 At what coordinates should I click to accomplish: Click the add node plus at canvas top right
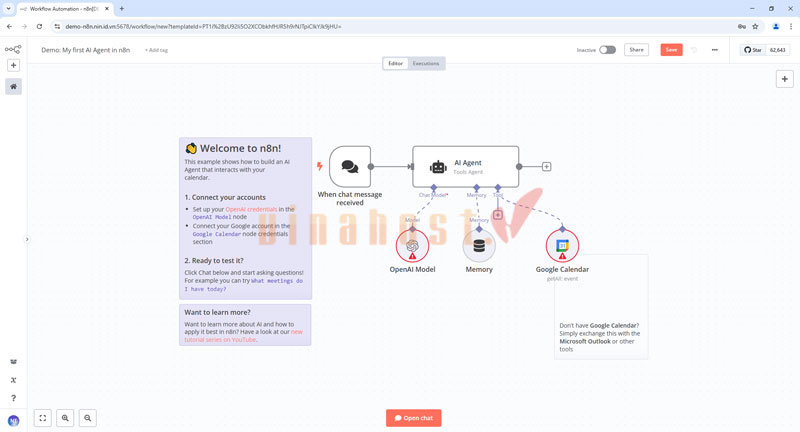[785, 79]
